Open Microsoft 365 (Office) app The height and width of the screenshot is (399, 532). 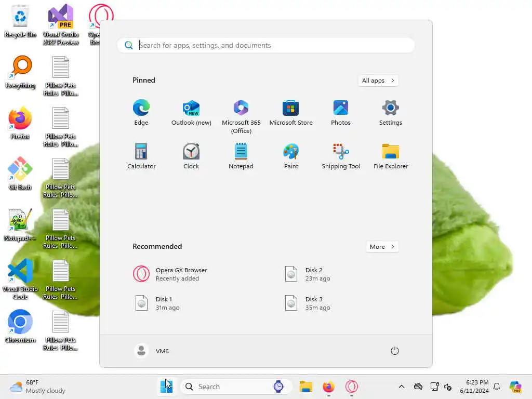click(241, 117)
